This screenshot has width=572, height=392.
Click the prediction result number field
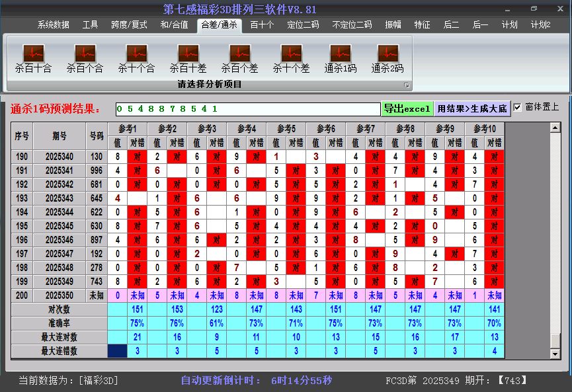click(x=247, y=108)
